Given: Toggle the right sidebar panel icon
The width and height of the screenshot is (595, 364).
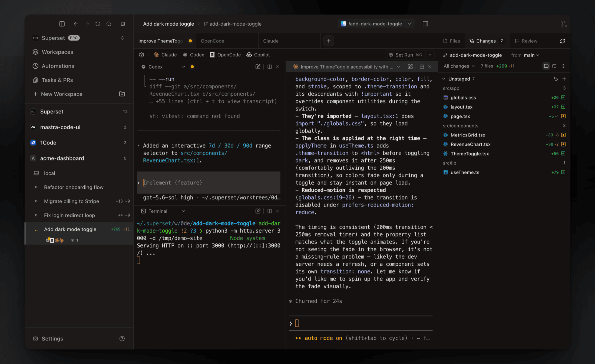Looking at the screenshot, I should click(425, 24).
